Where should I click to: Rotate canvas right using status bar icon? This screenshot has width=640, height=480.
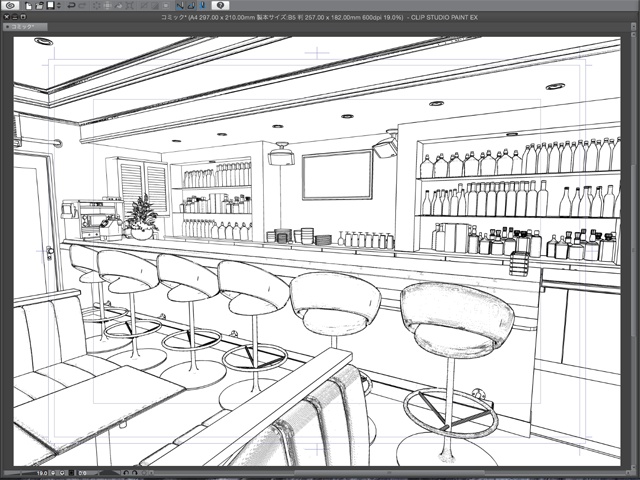pyautogui.click(x=135, y=473)
